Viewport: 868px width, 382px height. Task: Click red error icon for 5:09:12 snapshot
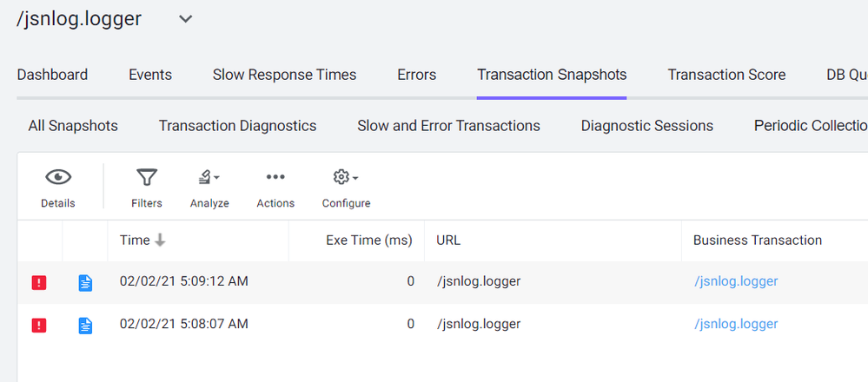pos(39,282)
